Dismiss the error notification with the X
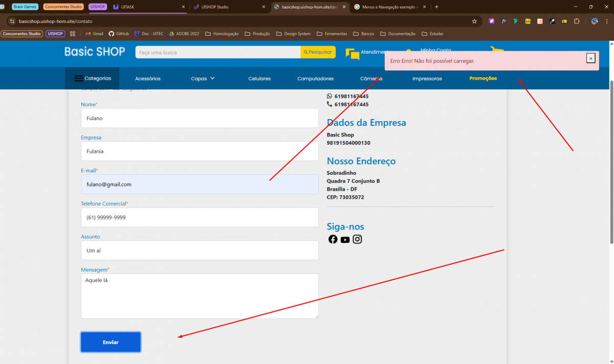 [590, 58]
